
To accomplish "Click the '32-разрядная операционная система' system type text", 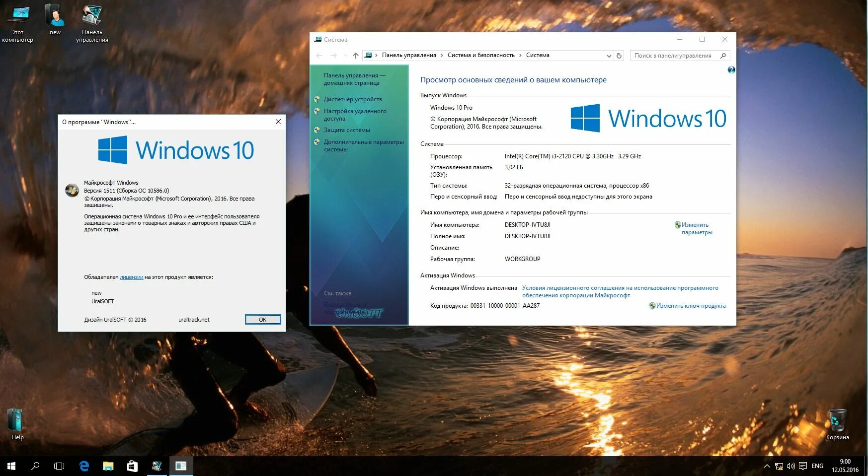I will click(x=577, y=186).
